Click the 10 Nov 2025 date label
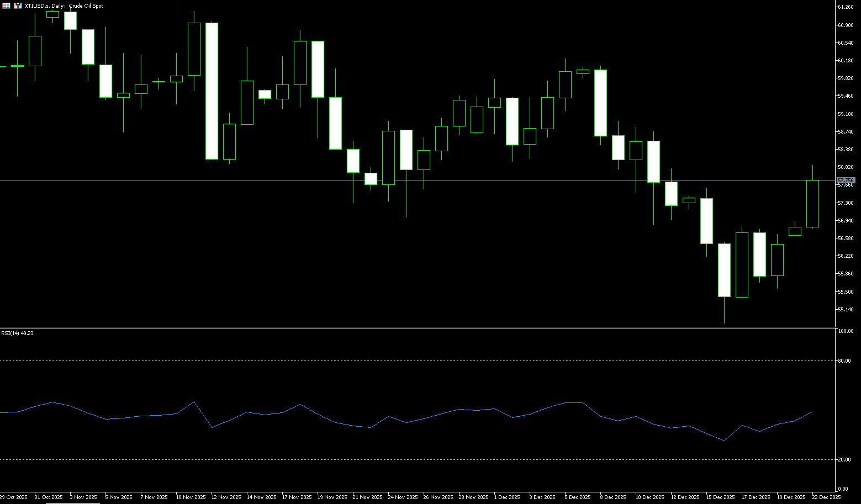The height and width of the screenshot is (504, 861). 190,497
